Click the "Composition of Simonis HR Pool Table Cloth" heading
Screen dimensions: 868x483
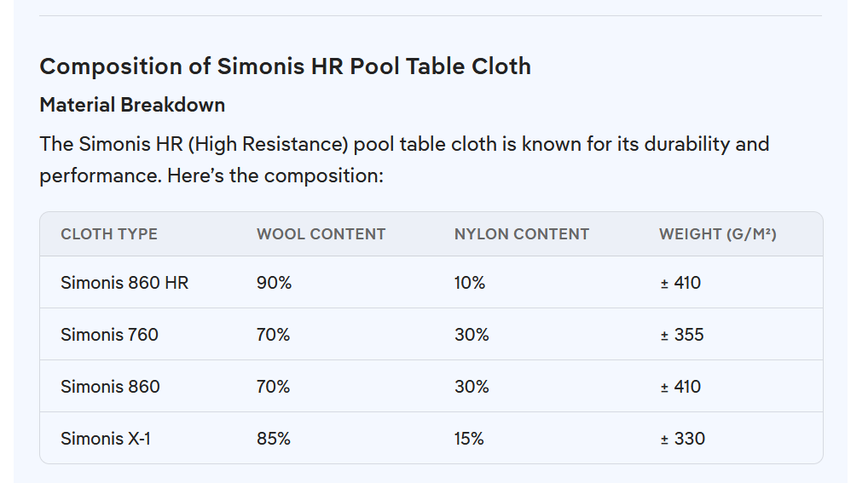pyautogui.click(x=285, y=66)
